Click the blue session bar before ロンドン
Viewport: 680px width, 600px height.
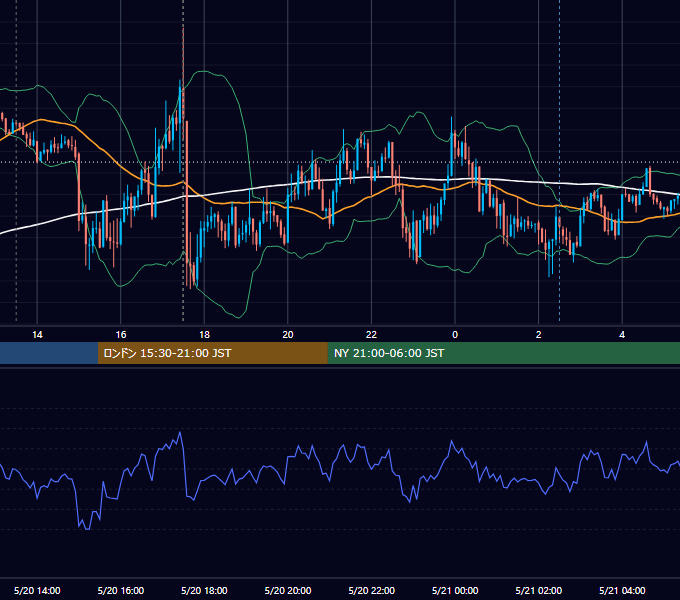[49, 353]
